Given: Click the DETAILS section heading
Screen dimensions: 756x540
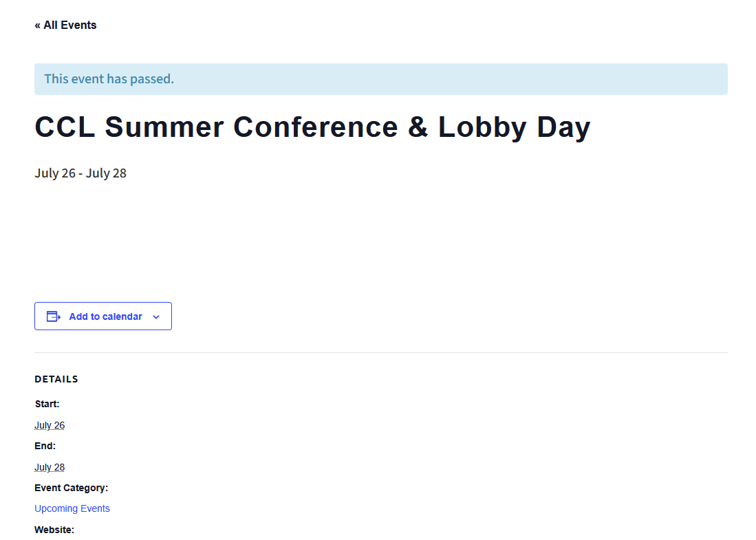Looking at the screenshot, I should (56, 379).
